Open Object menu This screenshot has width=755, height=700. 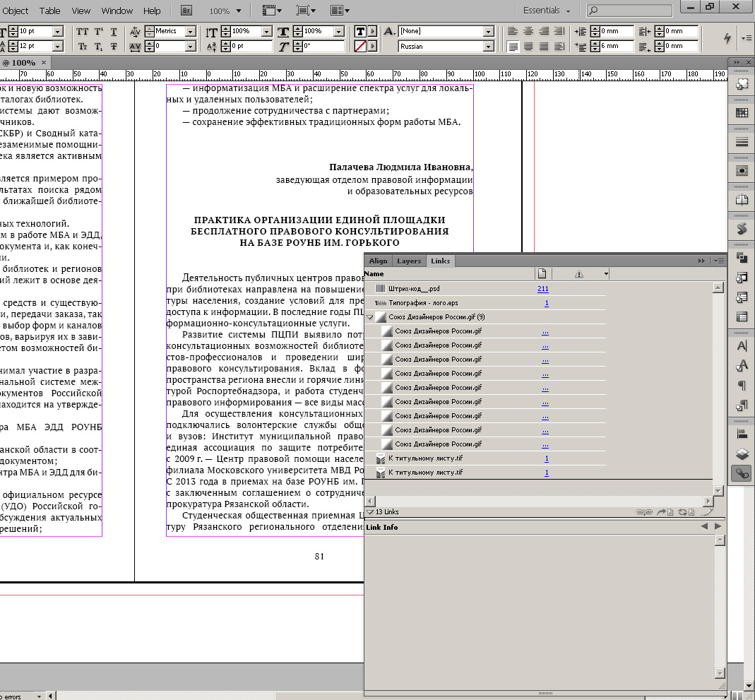point(16,11)
